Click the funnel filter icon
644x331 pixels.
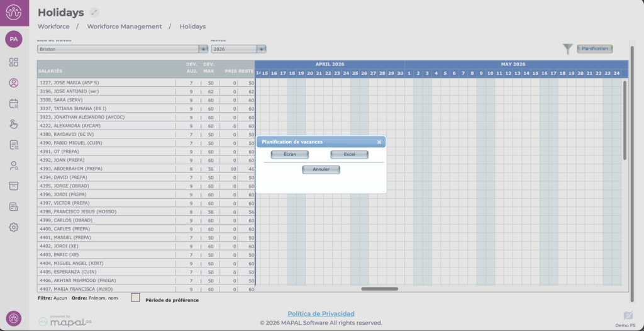(x=568, y=49)
